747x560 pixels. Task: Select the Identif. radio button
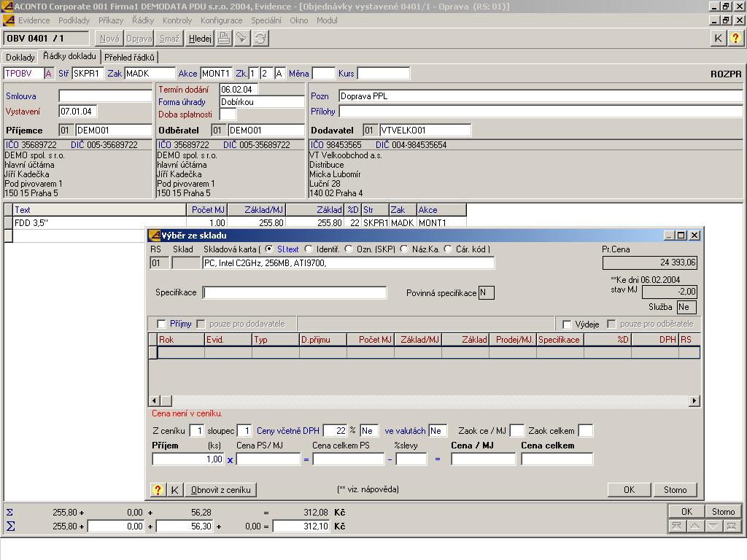click(x=309, y=249)
